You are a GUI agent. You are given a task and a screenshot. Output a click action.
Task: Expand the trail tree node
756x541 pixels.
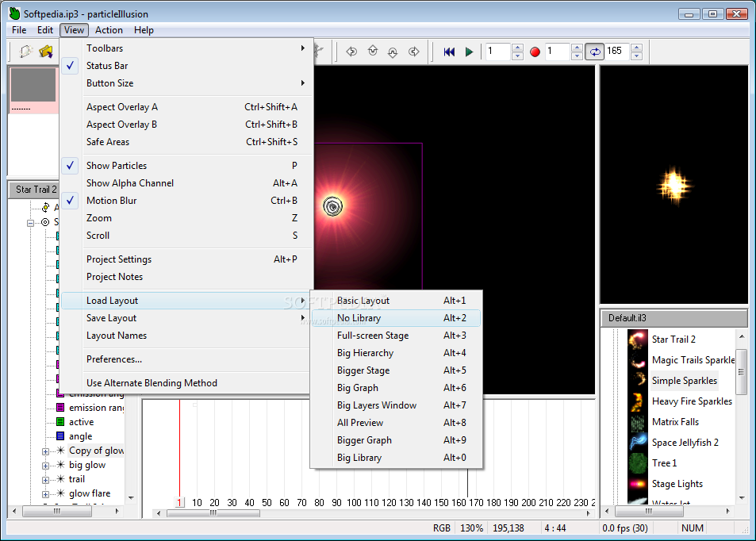45,480
